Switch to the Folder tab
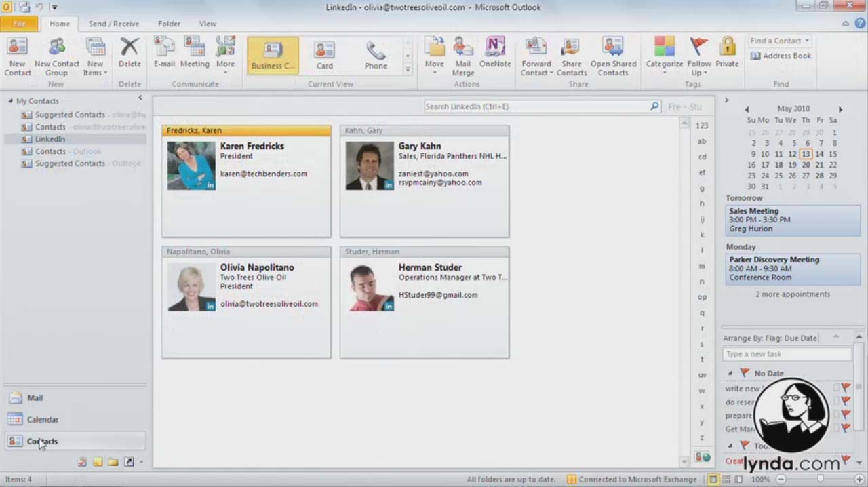 [169, 24]
